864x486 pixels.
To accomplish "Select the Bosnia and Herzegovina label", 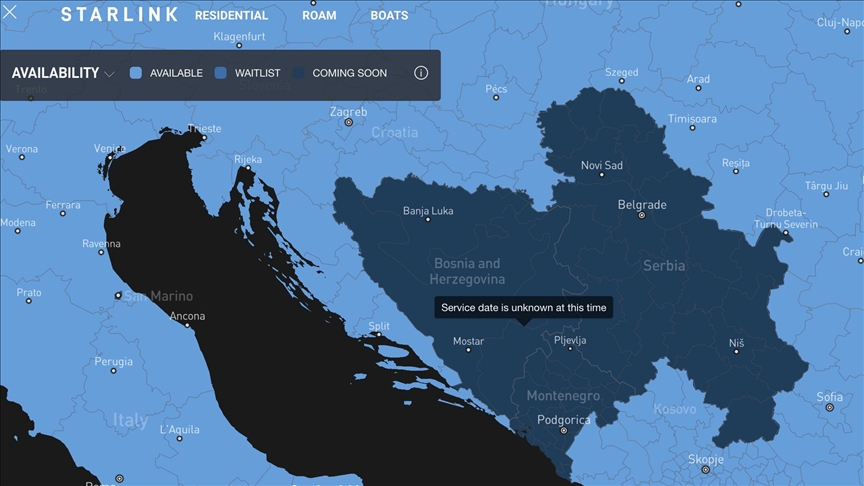I will pos(467,271).
